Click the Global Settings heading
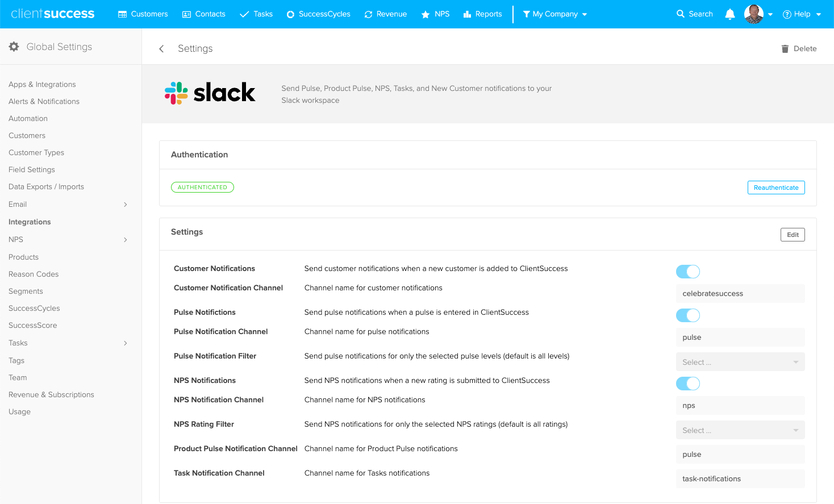 59,47
